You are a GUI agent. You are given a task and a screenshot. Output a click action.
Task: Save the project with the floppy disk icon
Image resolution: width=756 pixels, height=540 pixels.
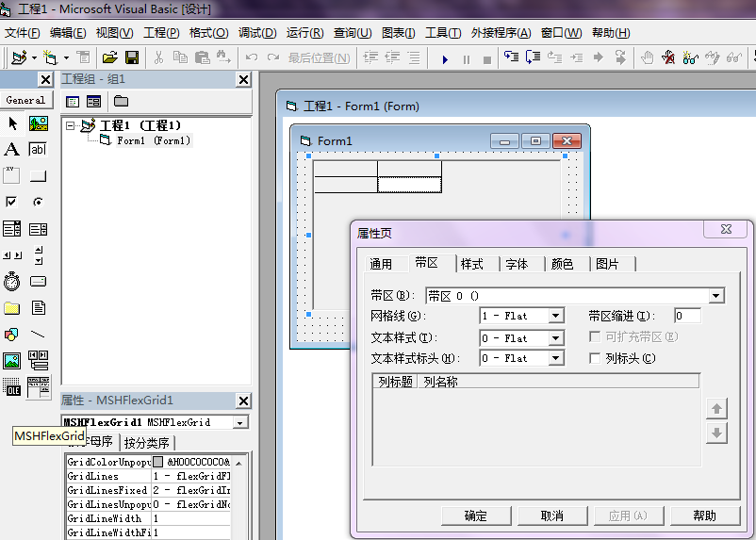pyautogui.click(x=132, y=57)
